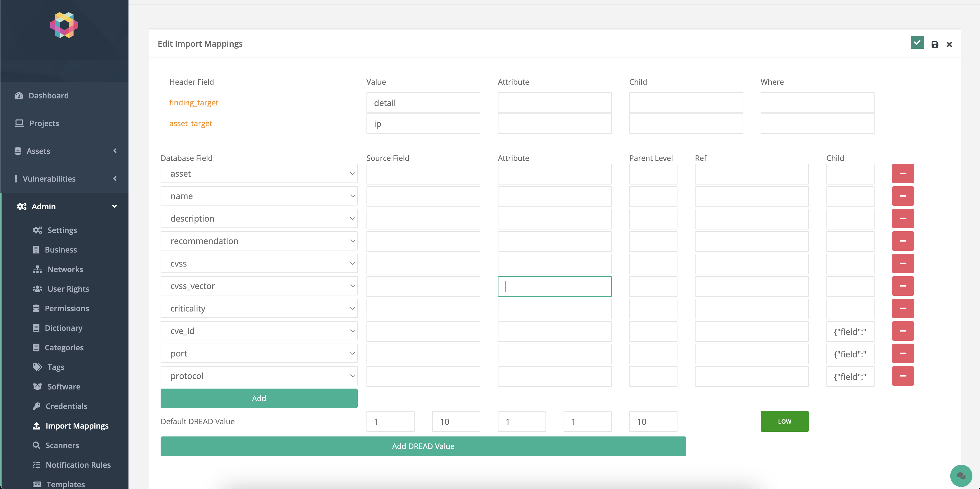Open the Tags page
Screen dimensions: 980x489
pos(55,367)
